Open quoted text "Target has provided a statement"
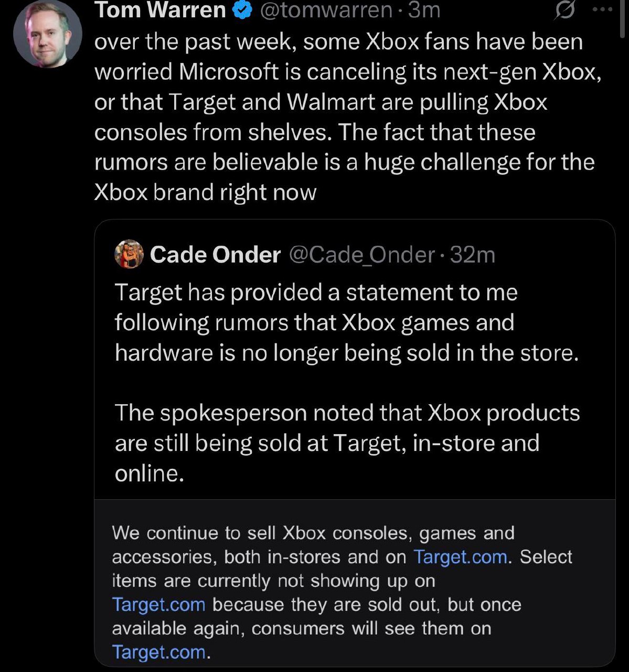 316,292
